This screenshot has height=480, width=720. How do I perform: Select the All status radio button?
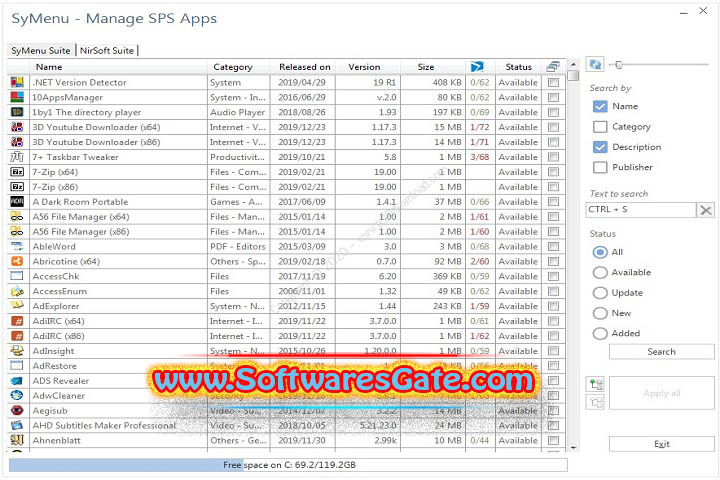coord(600,252)
